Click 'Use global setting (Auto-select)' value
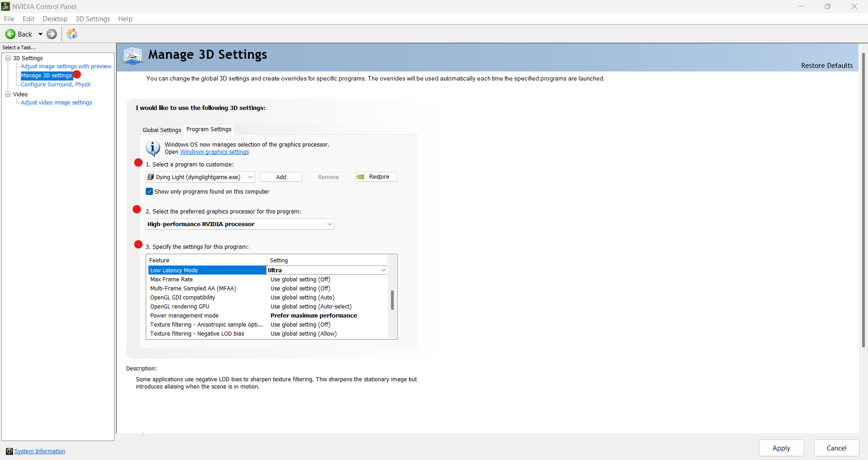This screenshot has width=868, height=460. (311, 307)
